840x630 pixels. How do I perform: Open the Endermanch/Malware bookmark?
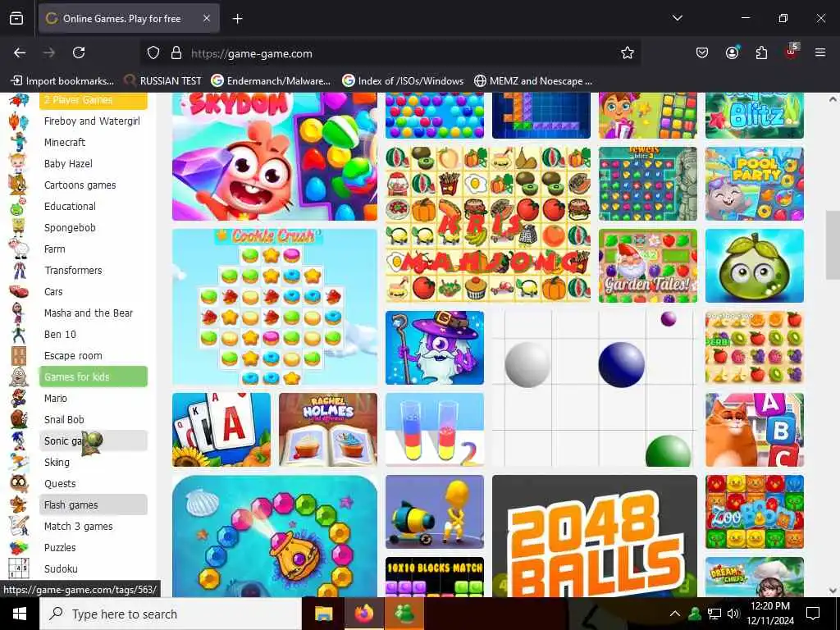[x=271, y=81]
